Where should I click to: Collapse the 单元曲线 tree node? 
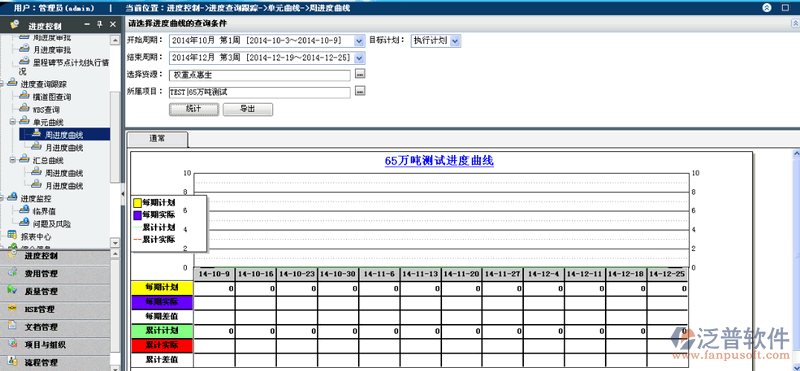[x=12, y=122]
